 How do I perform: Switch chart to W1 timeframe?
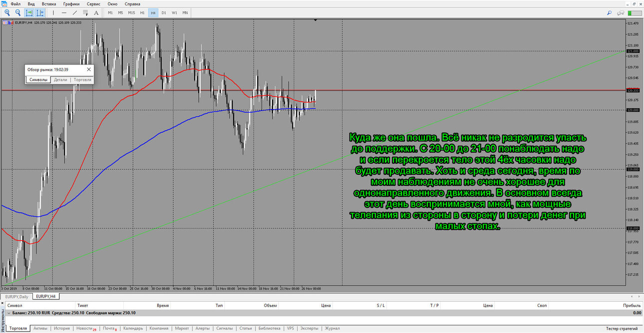[174, 12]
